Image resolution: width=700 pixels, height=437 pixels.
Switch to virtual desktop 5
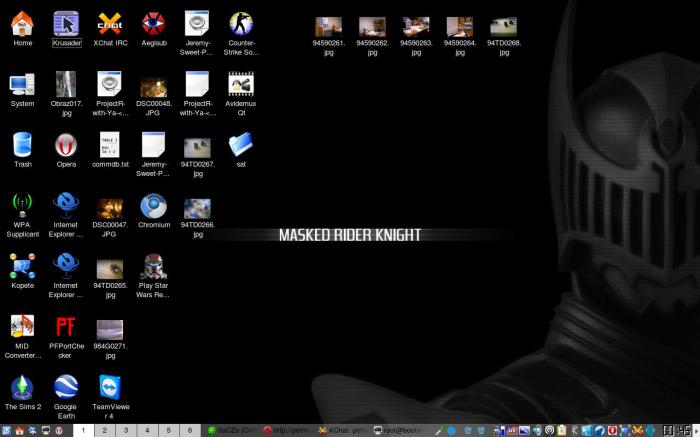pos(169,430)
